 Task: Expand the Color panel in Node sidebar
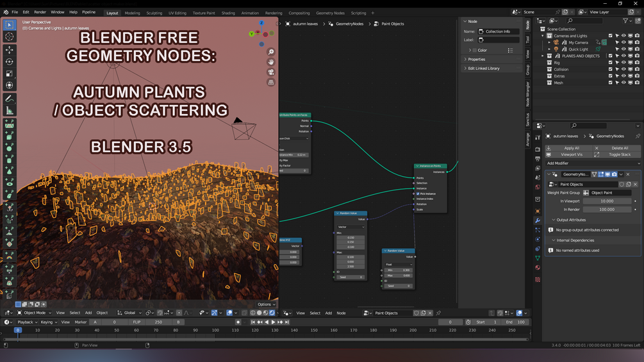tap(470, 51)
